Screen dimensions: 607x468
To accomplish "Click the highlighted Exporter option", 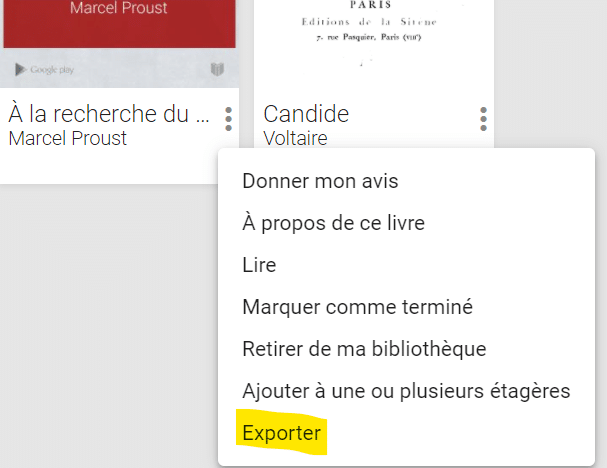I will click(x=281, y=433).
